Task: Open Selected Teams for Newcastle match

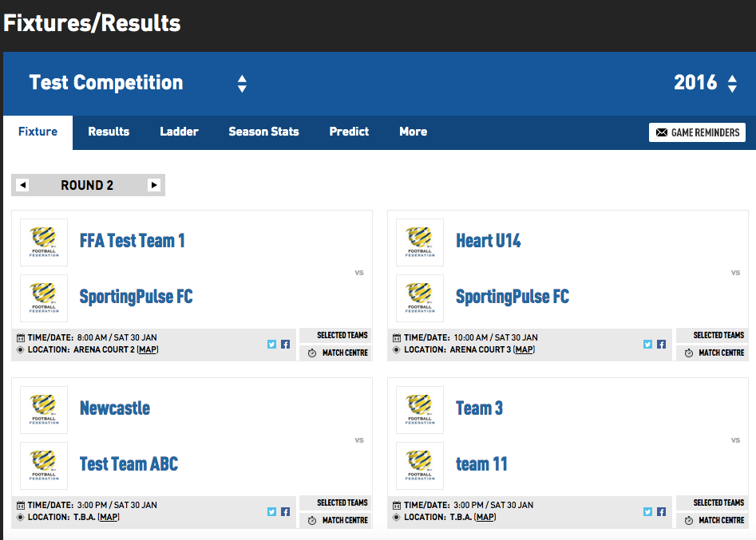Action: pos(335,503)
